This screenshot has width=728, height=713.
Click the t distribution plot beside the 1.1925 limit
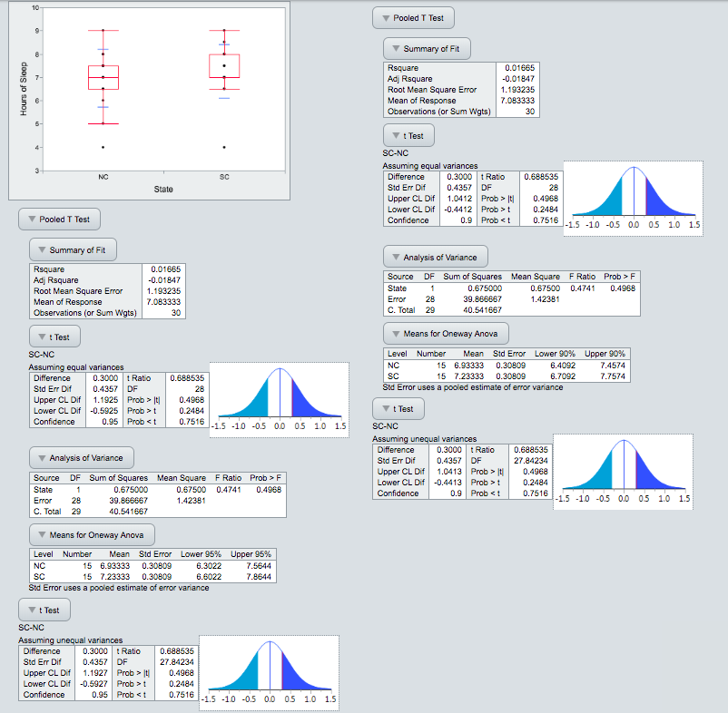[280, 400]
